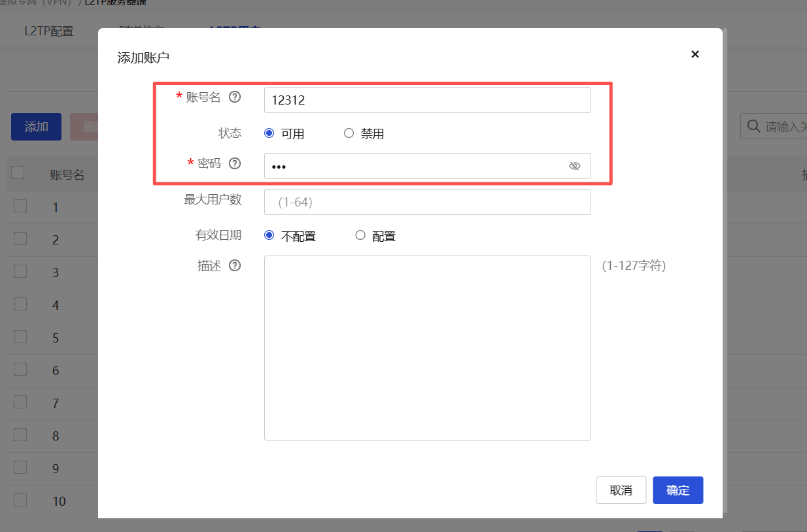Check the checkbox for row 7

click(20, 402)
